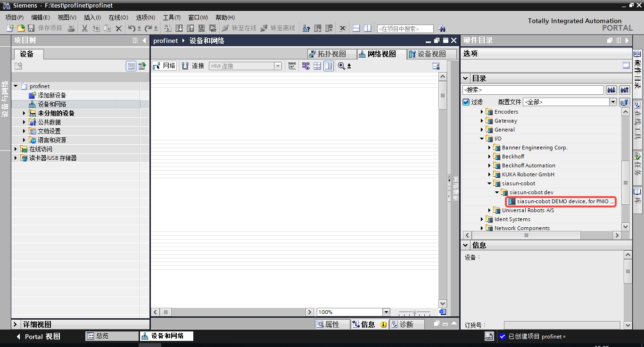Click the 总览 overview taskbar button
Screen dimensions: 644x347
coord(111,336)
